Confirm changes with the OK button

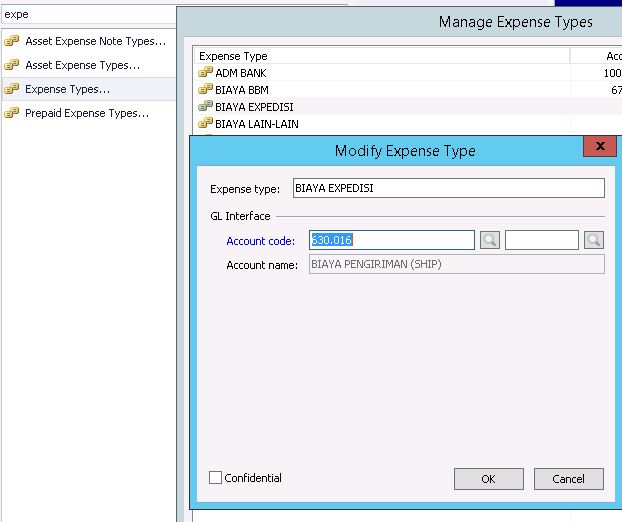pyautogui.click(x=488, y=479)
